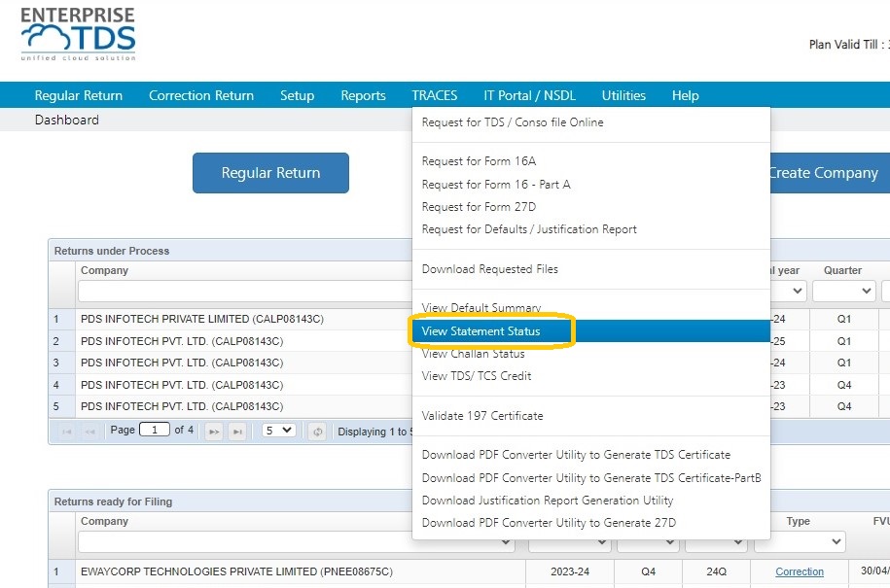This screenshot has width=890, height=588.
Task: Click the Enterprise TDS logo
Action: tap(79, 34)
